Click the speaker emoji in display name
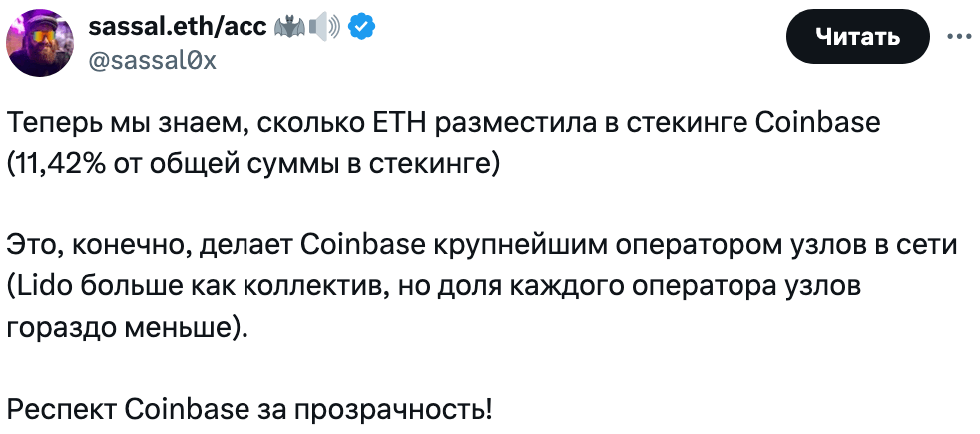This screenshot has width=980, height=434. [x=324, y=27]
